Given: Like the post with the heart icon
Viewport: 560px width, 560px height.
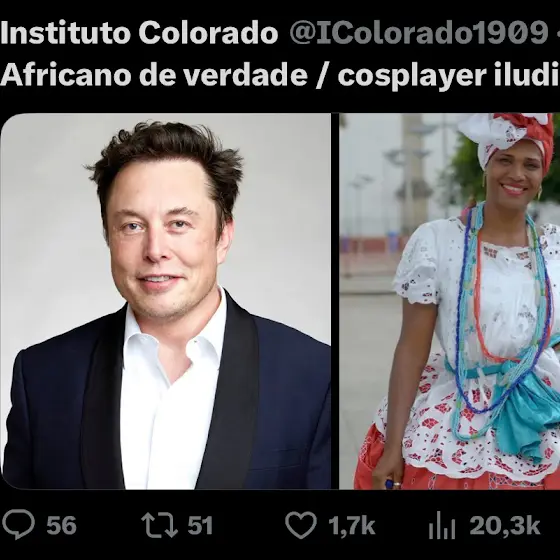Looking at the screenshot, I should pyautogui.click(x=301, y=524).
